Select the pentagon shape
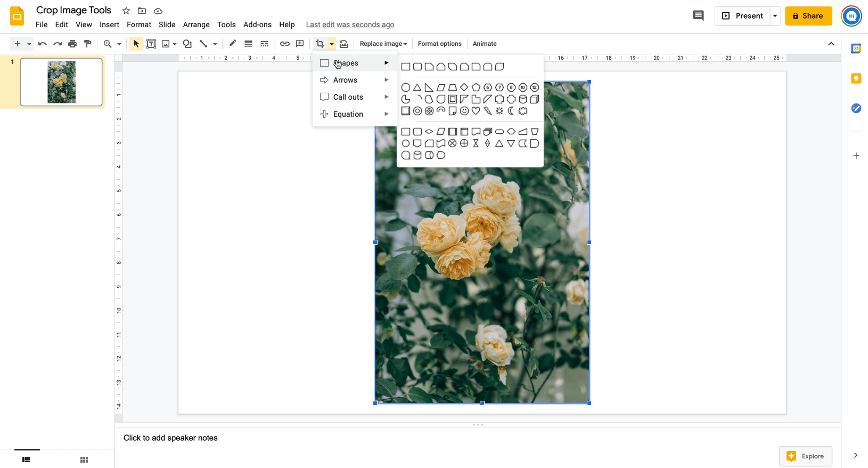 [476, 87]
